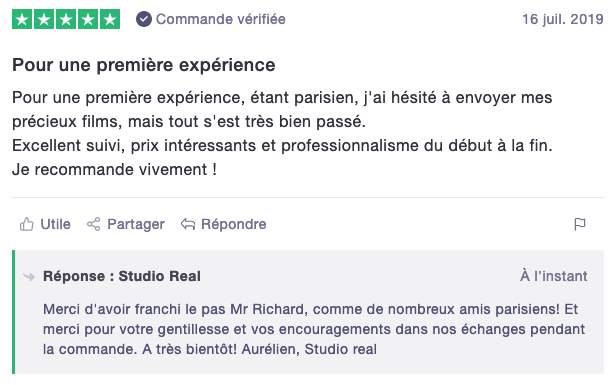The image size is (613, 385).
Task: Click the reply arrow icon beside Répondre
Action: tap(188, 224)
